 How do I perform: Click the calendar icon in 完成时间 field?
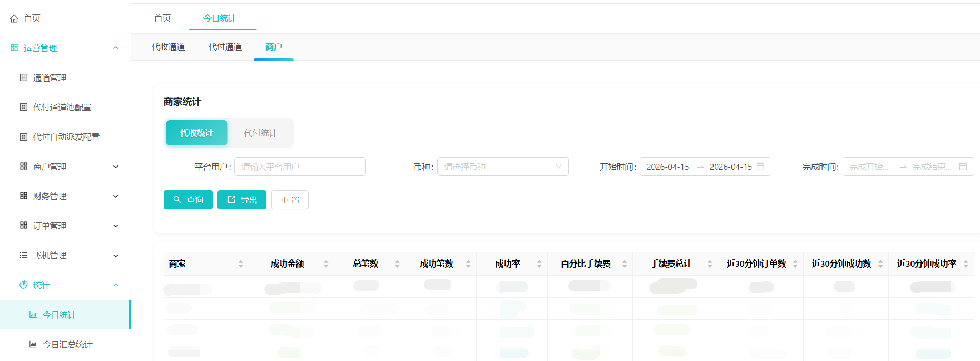[963, 167]
